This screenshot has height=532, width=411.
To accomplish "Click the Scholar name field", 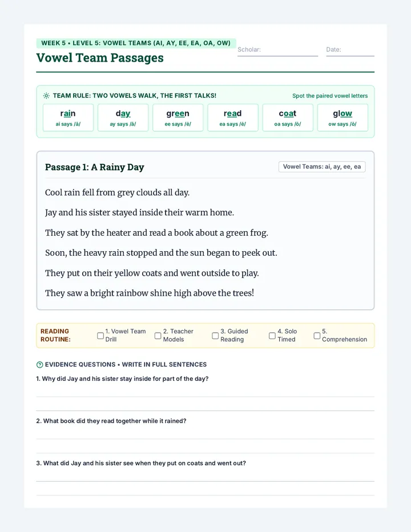I will [277, 50].
